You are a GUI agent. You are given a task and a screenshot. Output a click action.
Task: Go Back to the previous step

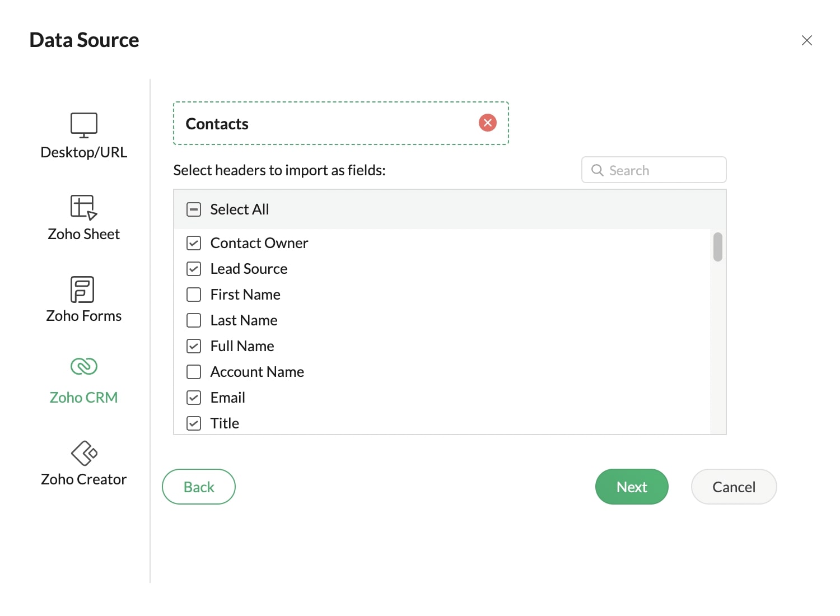(x=198, y=487)
